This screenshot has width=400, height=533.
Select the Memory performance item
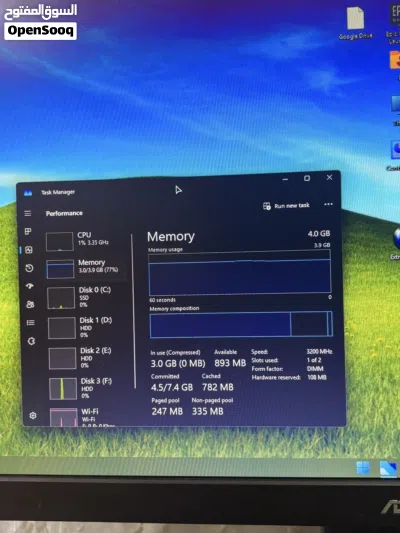(87, 269)
